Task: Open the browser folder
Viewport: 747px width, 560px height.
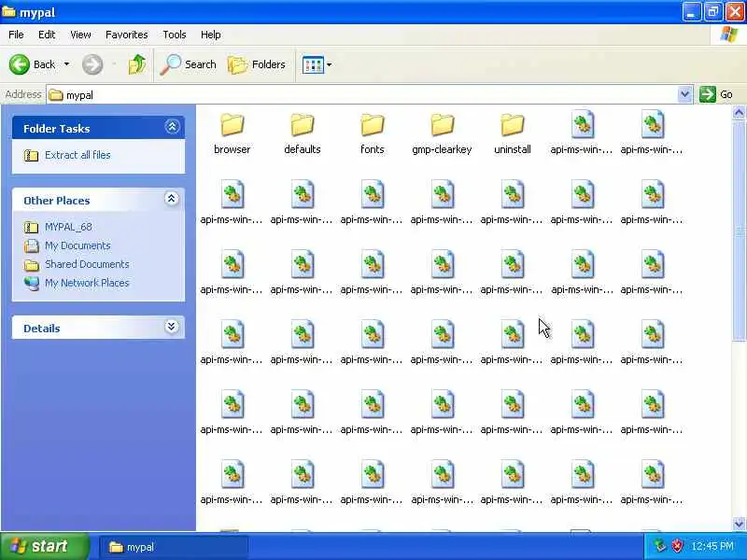Action: click(232, 133)
